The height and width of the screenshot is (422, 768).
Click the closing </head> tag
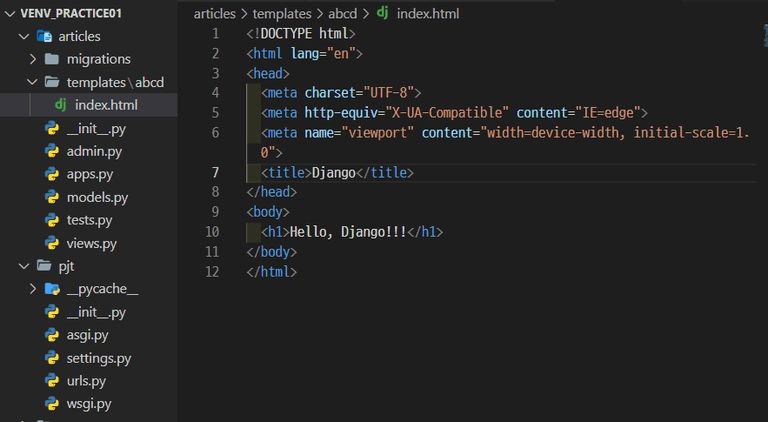pyautogui.click(x=272, y=192)
